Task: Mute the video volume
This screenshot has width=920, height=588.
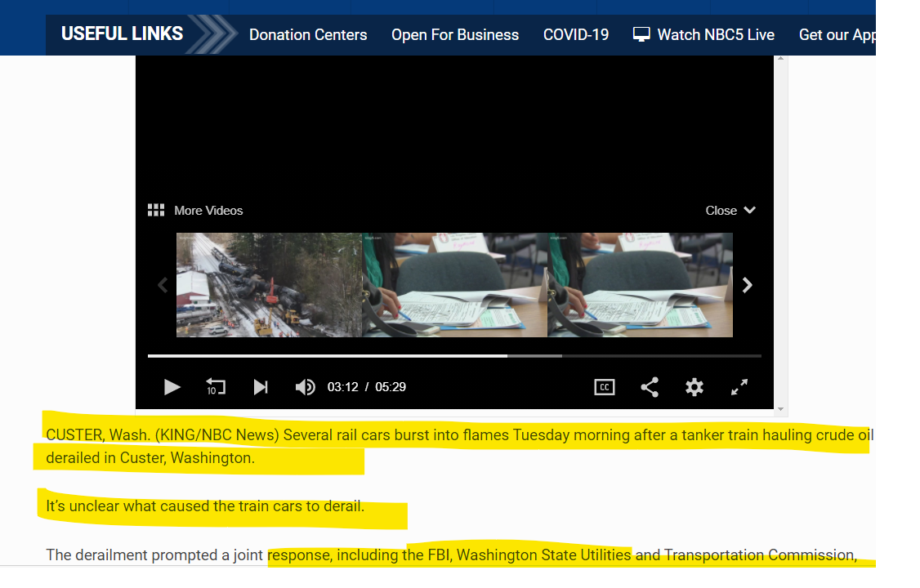Action: (x=305, y=387)
